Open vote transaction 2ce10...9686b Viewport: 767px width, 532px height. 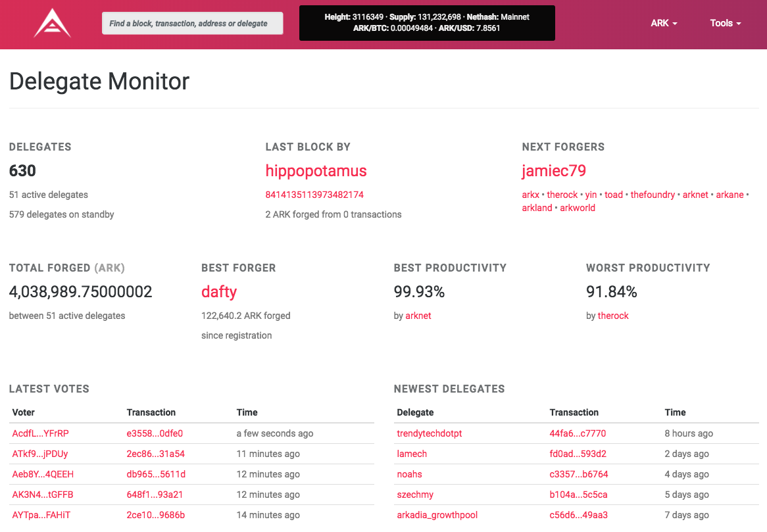[155, 515]
